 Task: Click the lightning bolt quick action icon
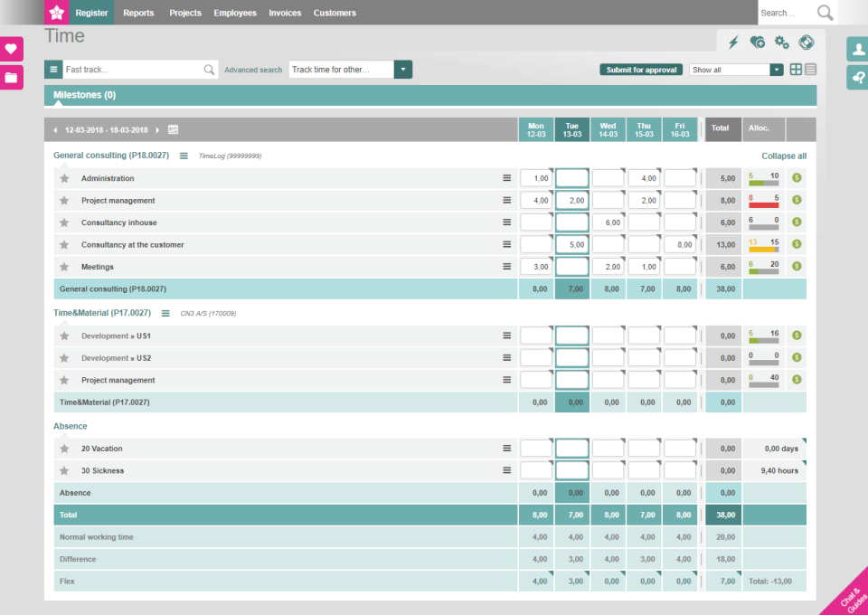733,42
